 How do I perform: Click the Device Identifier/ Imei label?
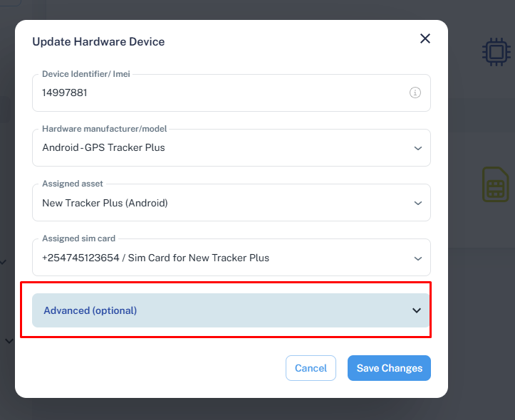click(86, 74)
